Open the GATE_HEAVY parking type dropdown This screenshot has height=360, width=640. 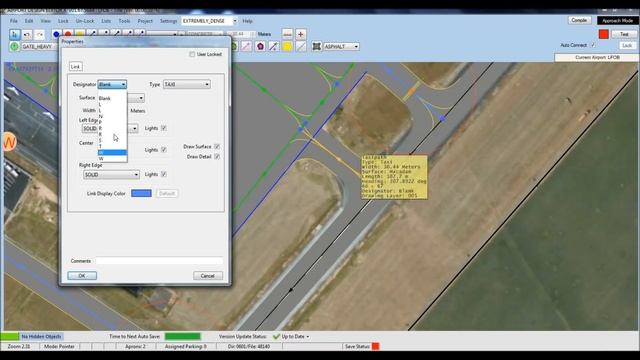39,47
